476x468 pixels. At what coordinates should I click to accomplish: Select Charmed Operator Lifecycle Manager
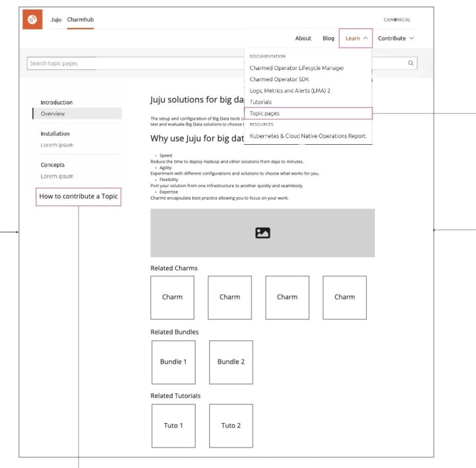point(297,68)
